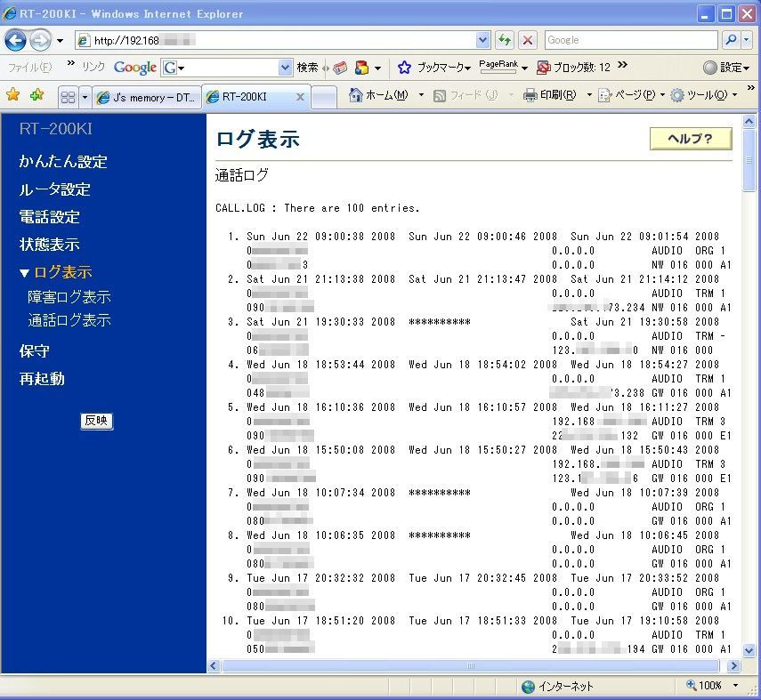Open the address bar history dropdown
Image resolution: width=761 pixels, height=700 pixels.
pos(483,40)
